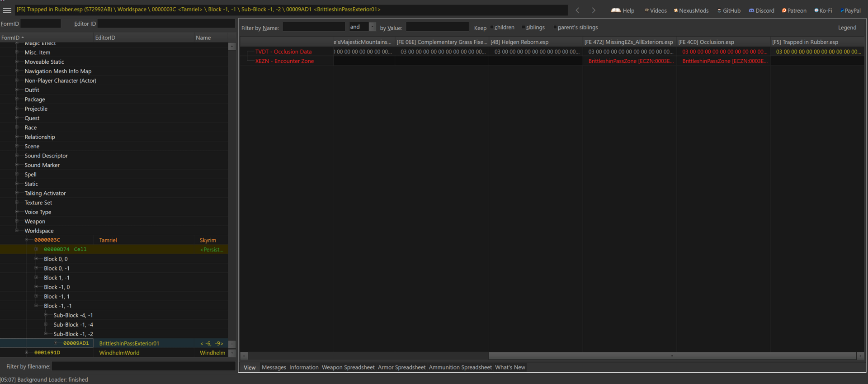Viewport: 868px width, 384px height.
Task: Expand the 0001691D WindhelmWorld node
Action: pos(27,353)
